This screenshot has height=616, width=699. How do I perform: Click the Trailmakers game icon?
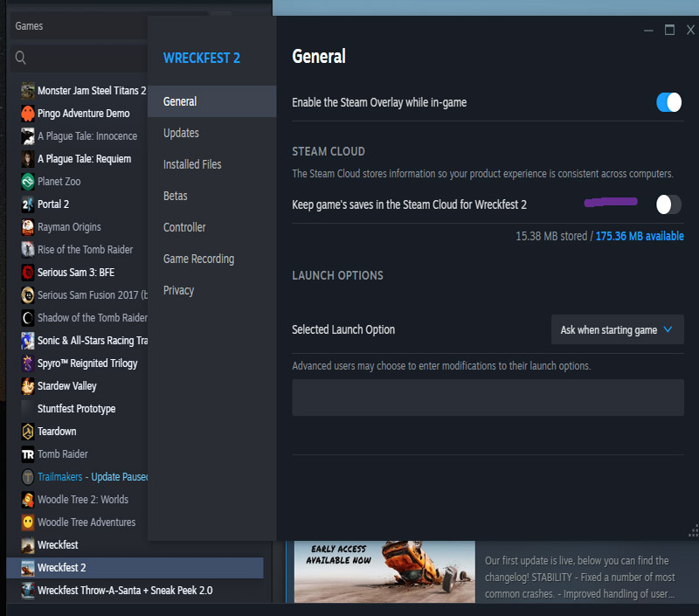click(x=28, y=477)
